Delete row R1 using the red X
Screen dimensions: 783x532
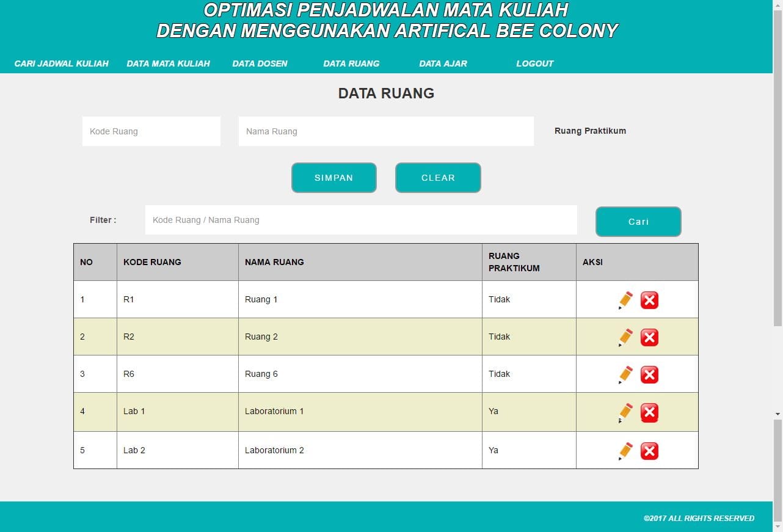(649, 300)
